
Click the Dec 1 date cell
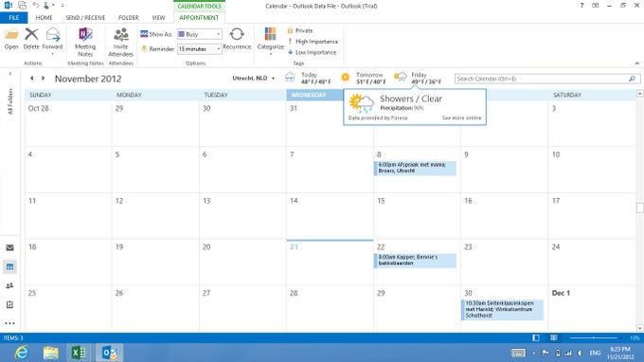pos(591,308)
